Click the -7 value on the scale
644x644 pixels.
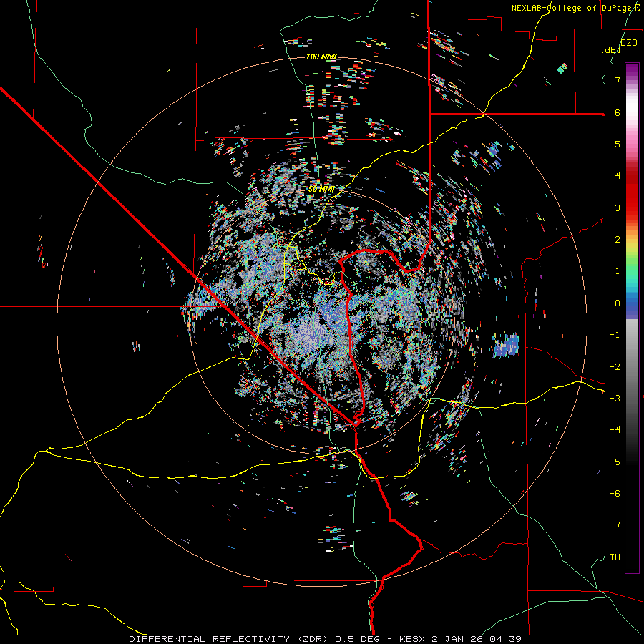[615, 525]
